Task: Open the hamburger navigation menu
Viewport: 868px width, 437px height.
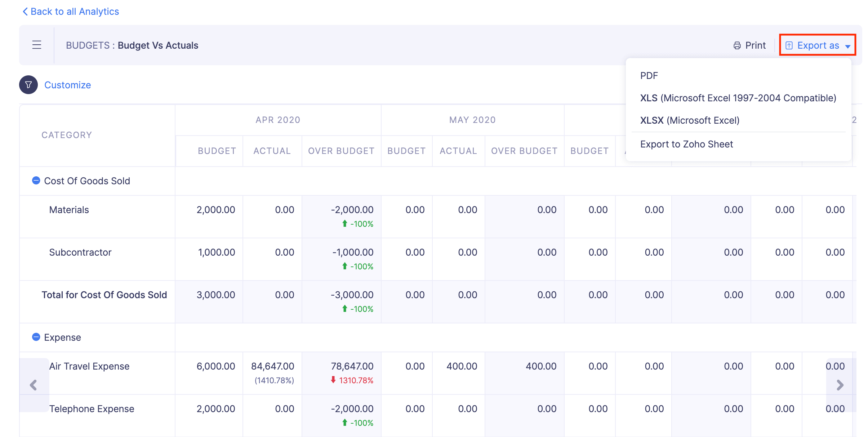Action: tap(36, 45)
